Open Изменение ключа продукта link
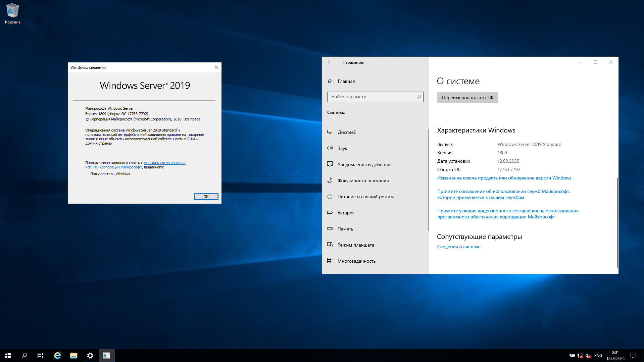The height and width of the screenshot is (362, 644). coord(504,178)
